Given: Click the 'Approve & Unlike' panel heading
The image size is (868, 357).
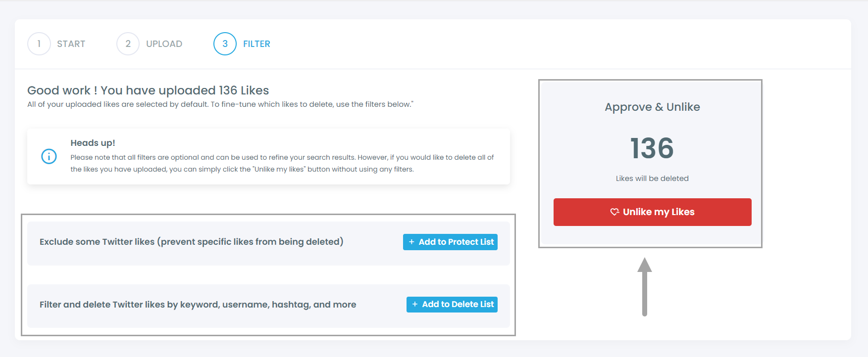Looking at the screenshot, I should pos(652,107).
